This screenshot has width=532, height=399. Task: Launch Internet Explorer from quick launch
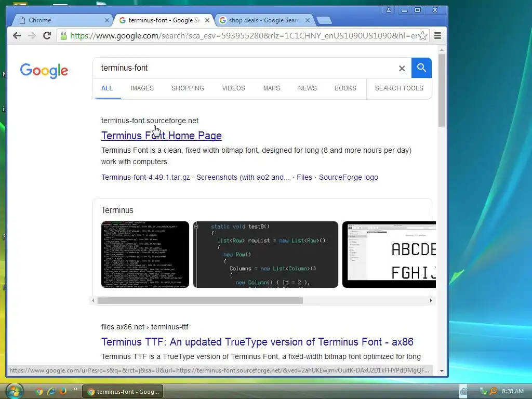point(51,392)
